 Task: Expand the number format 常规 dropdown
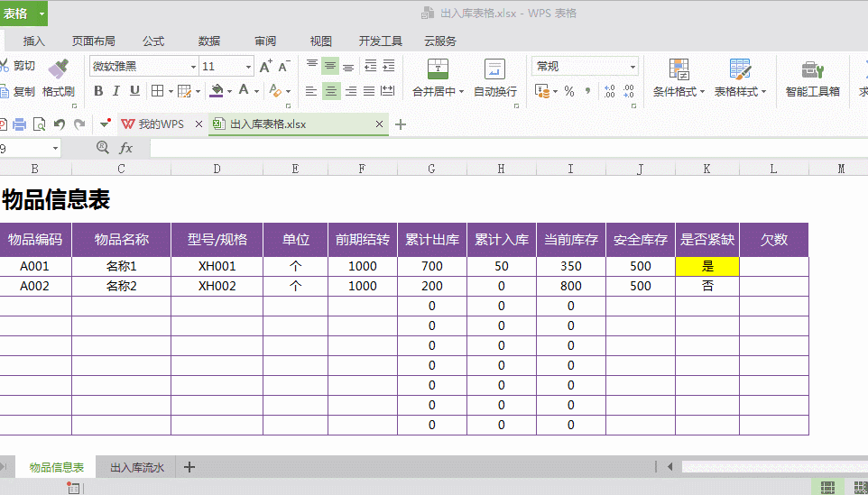tap(633, 67)
